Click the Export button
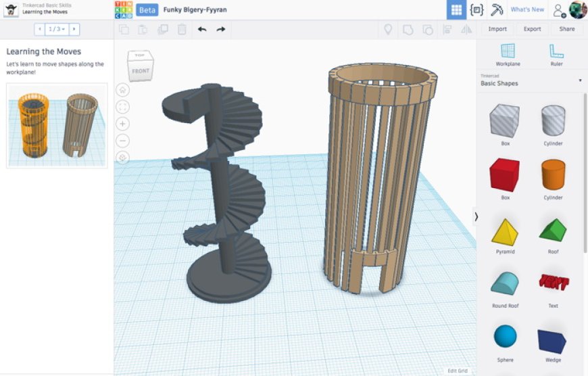Image resolution: width=588 pixels, height=376 pixels. pos(532,29)
